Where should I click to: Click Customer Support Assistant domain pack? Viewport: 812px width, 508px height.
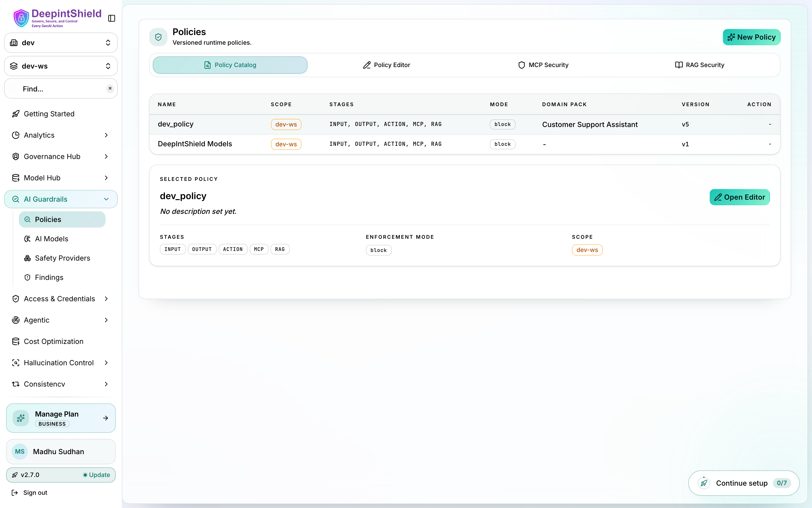click(589, 124)
